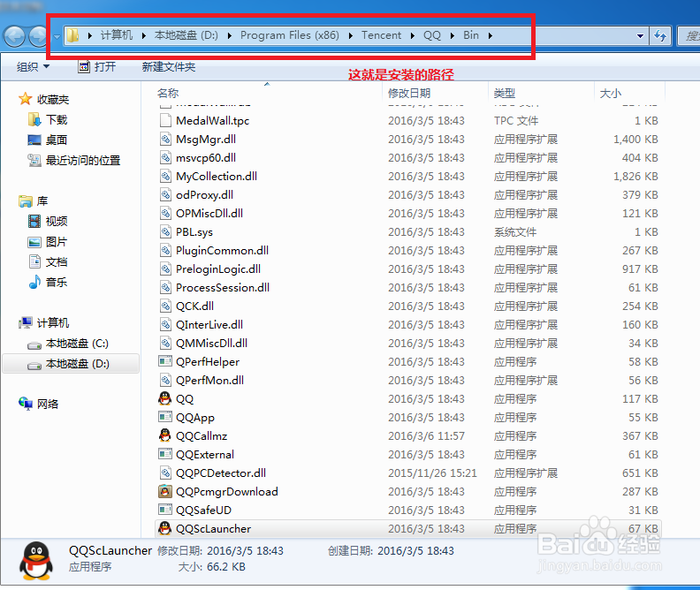This screenshot has width=700, height=590.
Task: Select QQExternal executable icon
Action: click(165, 454)
